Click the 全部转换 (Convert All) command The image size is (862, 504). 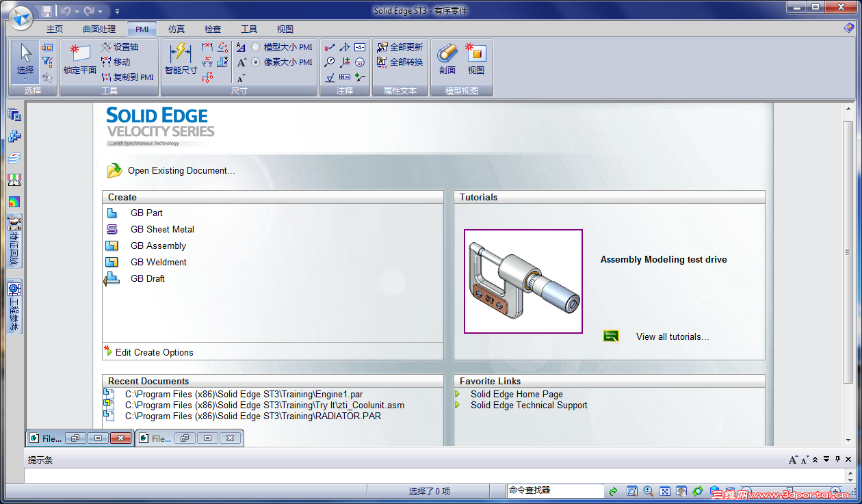pyautogui.click(x=400, y=62)
